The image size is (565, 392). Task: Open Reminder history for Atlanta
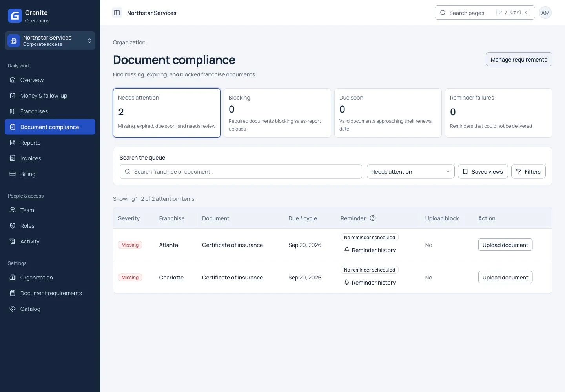(x=370, y=250)
